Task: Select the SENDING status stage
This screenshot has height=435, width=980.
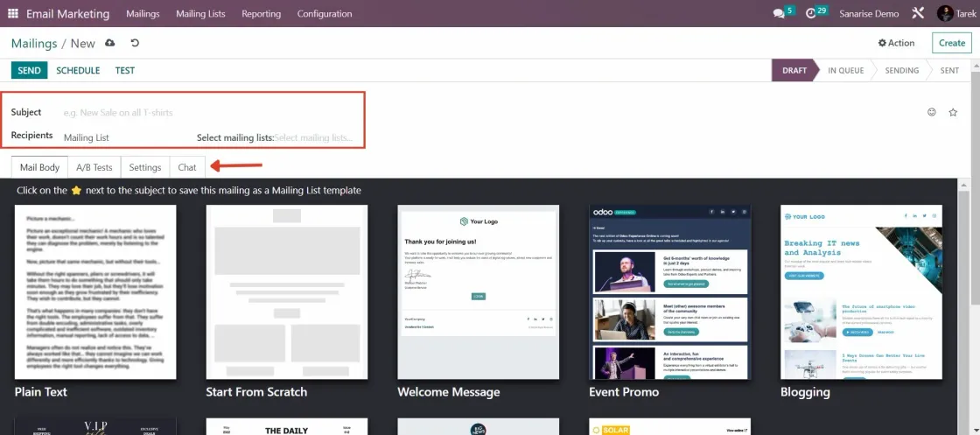Action: click(902, 71)
